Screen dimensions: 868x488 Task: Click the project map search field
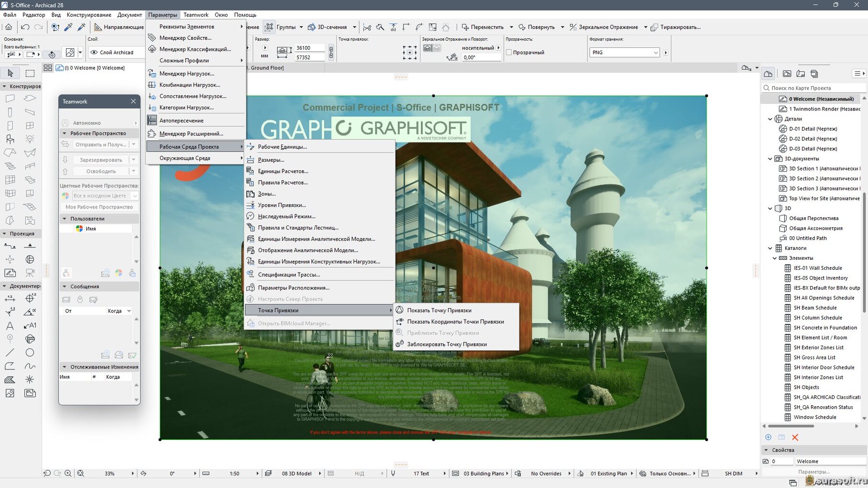point(814,88)
